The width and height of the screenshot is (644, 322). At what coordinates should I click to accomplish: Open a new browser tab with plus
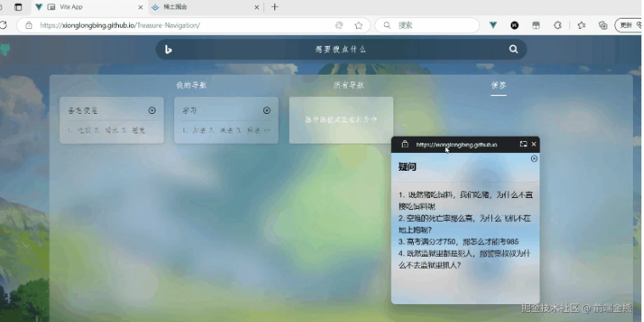(274, 7)
